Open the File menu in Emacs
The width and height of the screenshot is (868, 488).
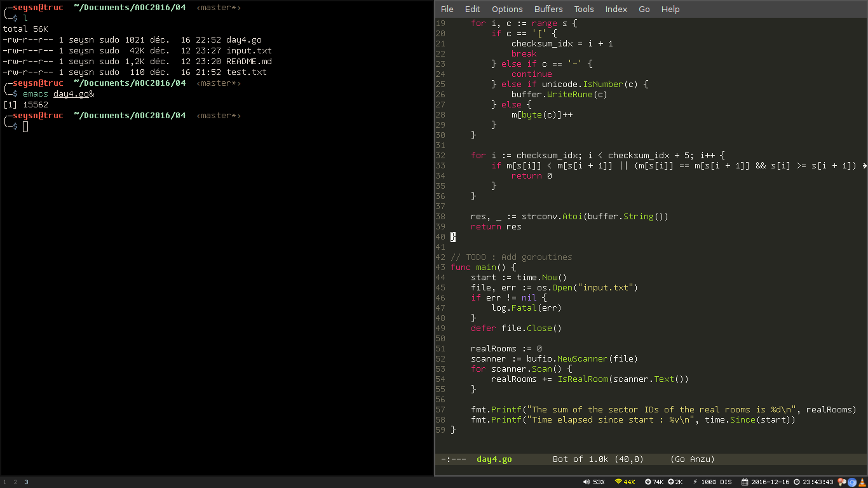point(447,9)
